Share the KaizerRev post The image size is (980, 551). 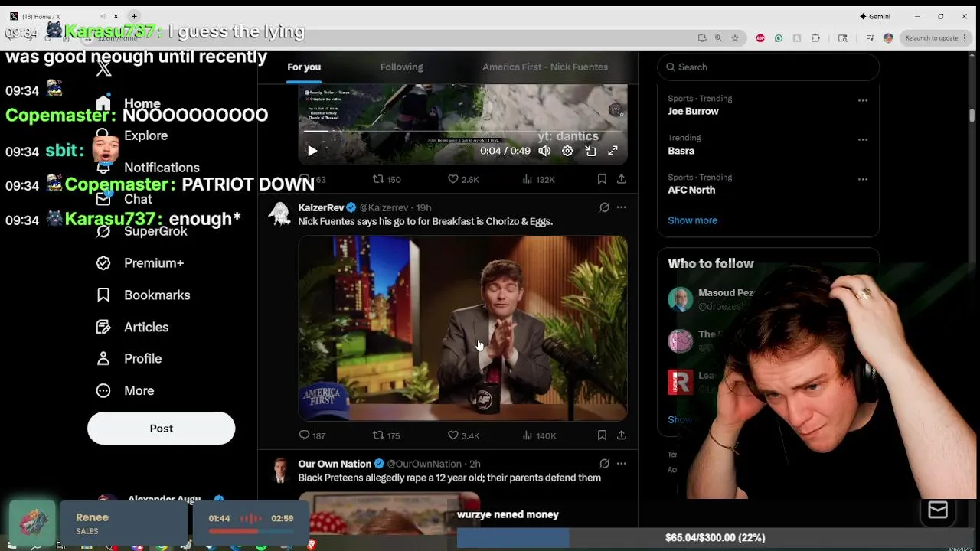click(622, 435)
